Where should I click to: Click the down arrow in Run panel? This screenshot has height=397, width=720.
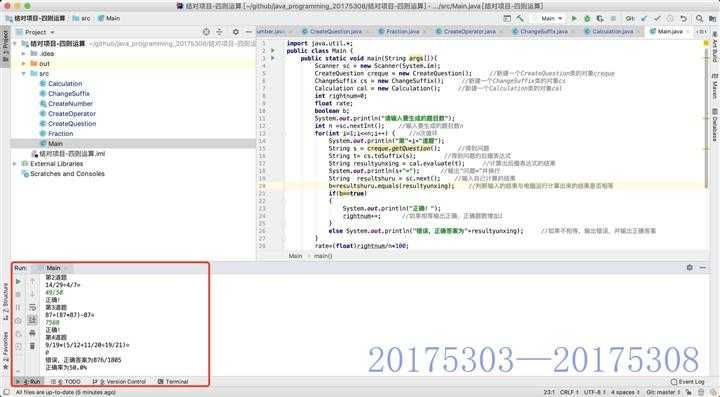(x=32, y=294)
